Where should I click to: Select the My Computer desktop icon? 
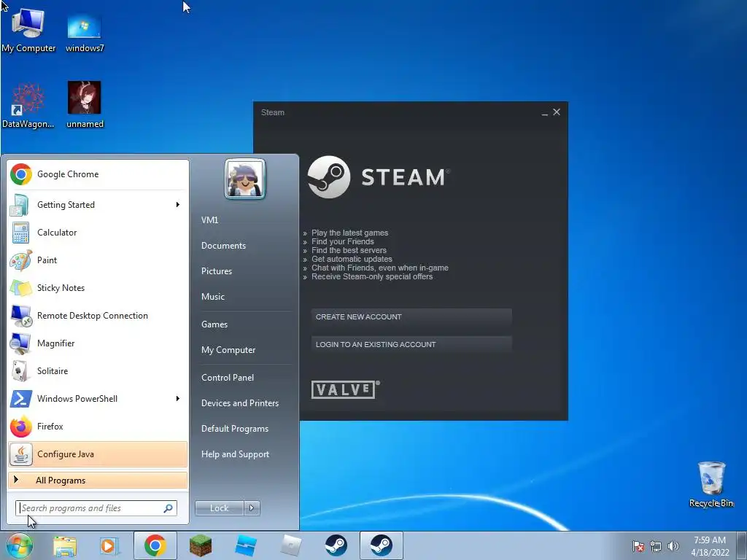click(x=28, y=30)
